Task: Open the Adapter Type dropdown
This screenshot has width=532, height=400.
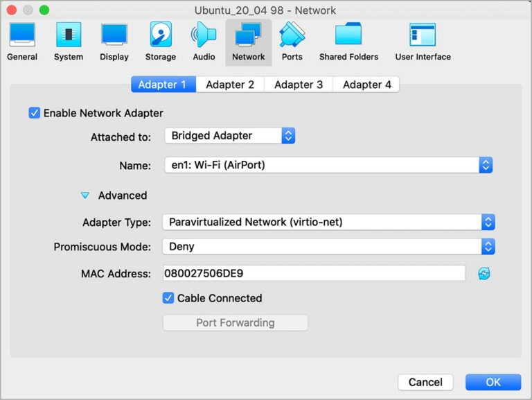Action: click(x=328, y=223)
